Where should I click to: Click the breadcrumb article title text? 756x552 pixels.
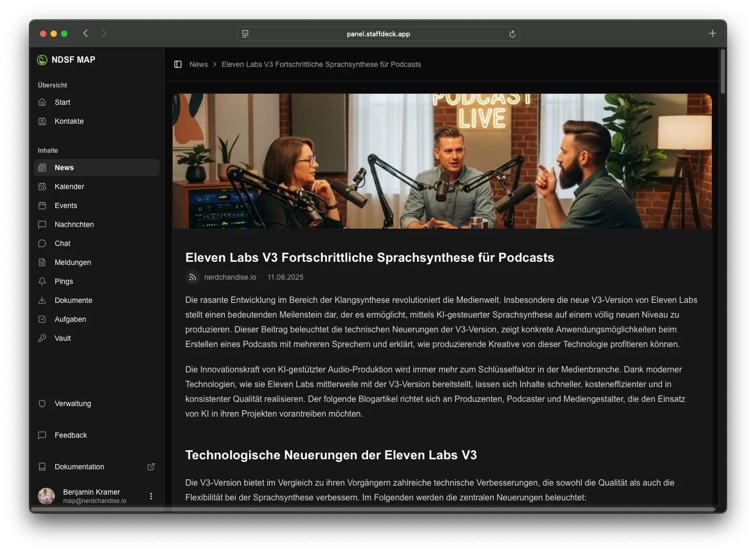click(x=321, y=64)
